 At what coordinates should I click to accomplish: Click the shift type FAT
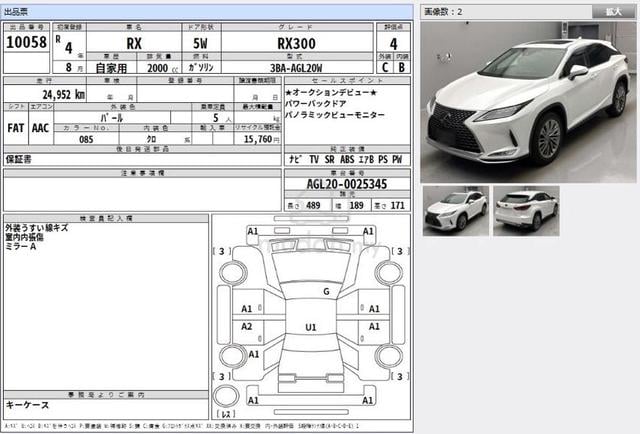click(x=16, y=128)
